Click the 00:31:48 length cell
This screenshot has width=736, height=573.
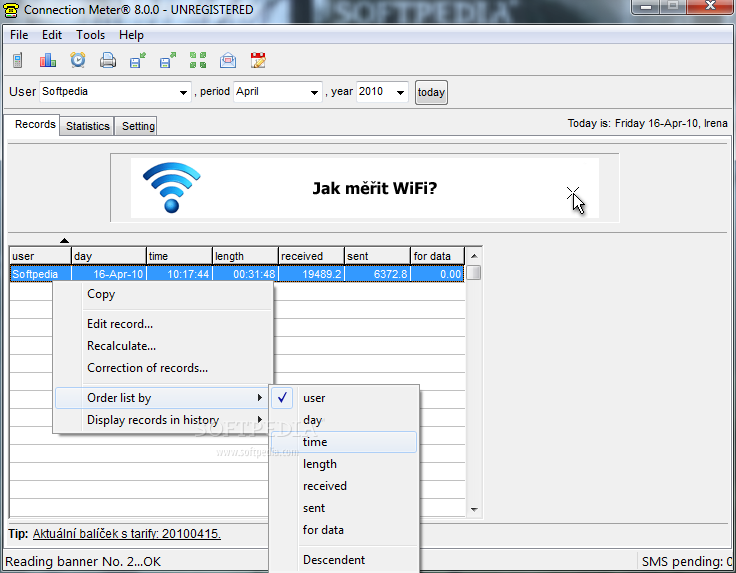pos(245,274)
